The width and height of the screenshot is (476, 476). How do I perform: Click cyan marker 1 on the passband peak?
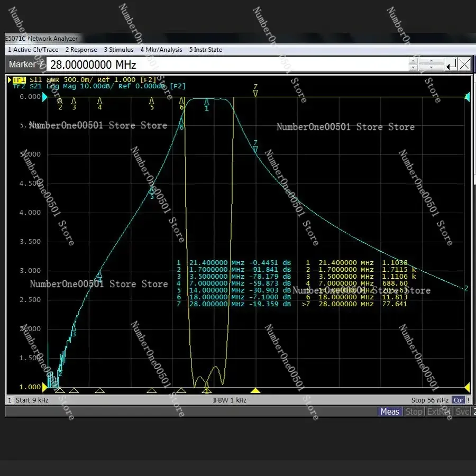pos(207,105)
